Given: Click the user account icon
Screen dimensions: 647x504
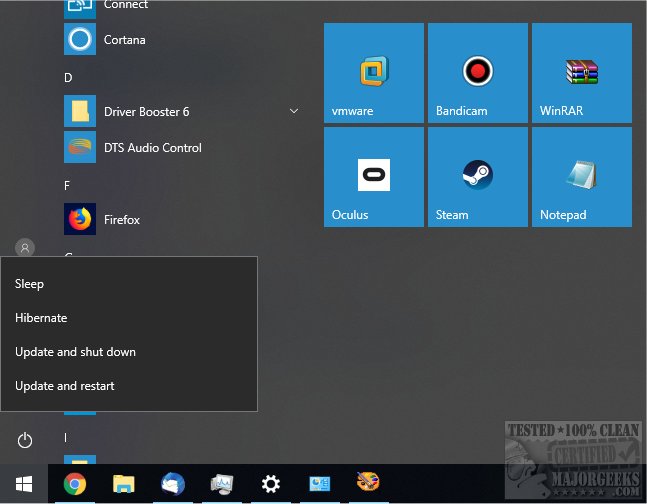Looking at the screenshot, I should tap(25, 248).
